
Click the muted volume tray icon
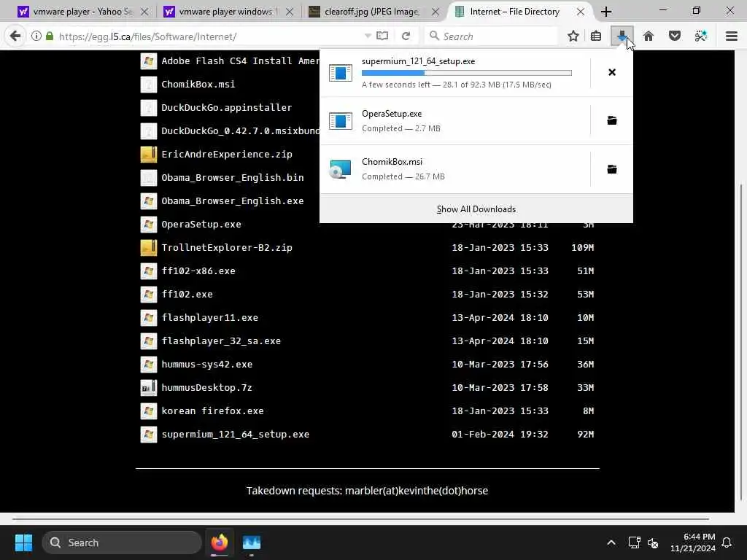(653, 542)
